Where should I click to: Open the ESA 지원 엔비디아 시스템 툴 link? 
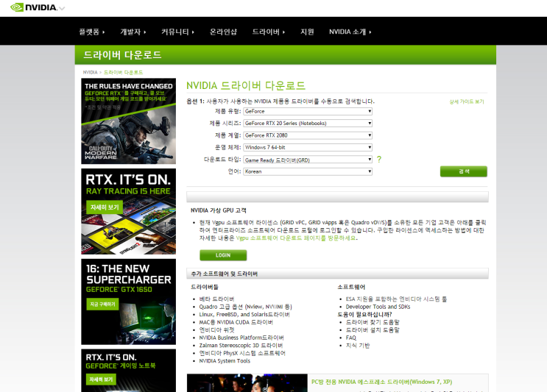[396, 299]
